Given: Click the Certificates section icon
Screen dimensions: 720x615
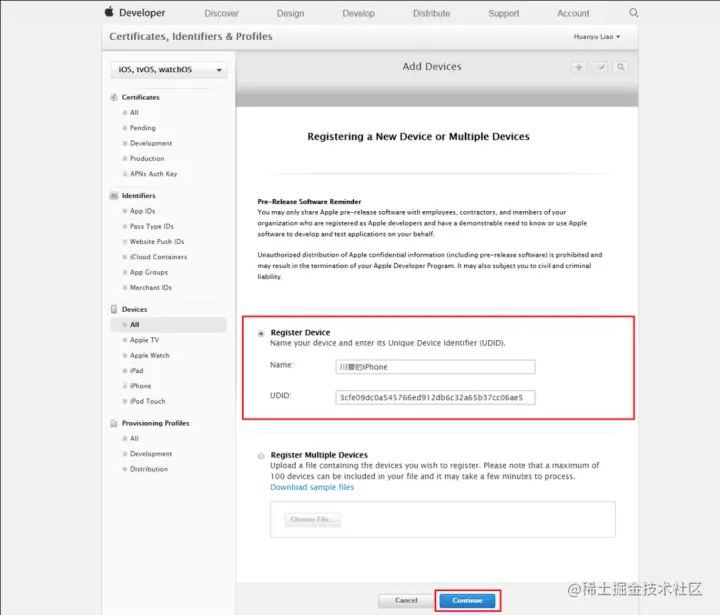Looking at the screenshot, I should point(114,97).
